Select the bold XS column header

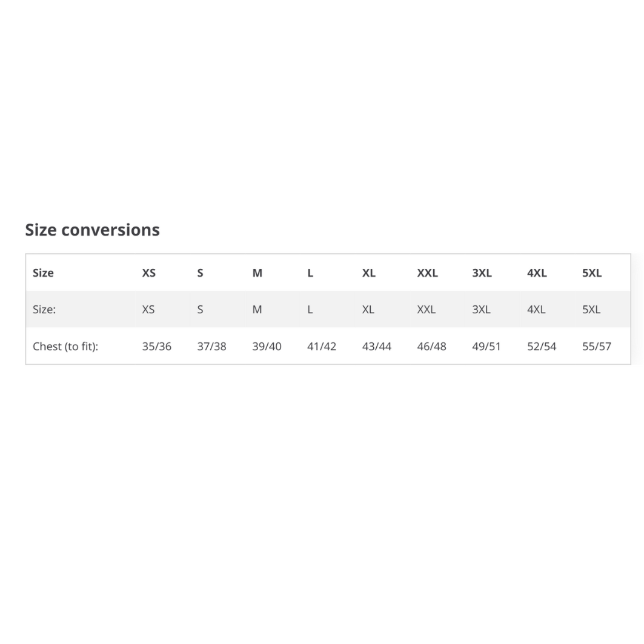(x=149, y=273)
